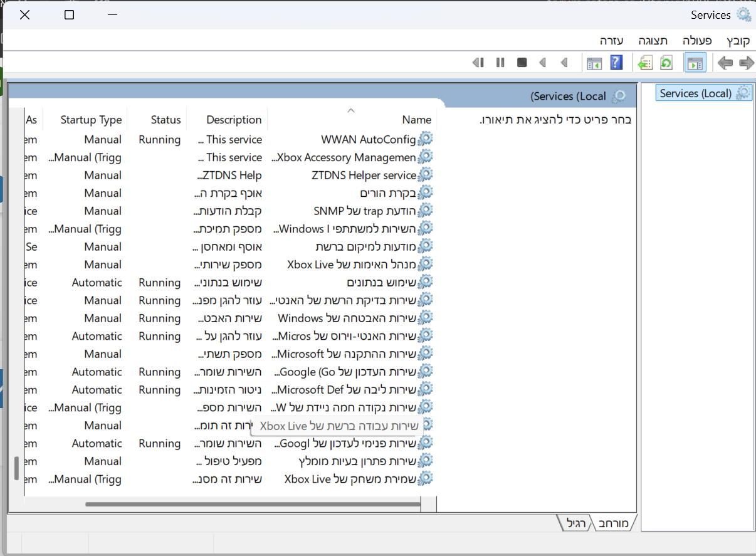Click the Stop Service square icon

point(522,63)
